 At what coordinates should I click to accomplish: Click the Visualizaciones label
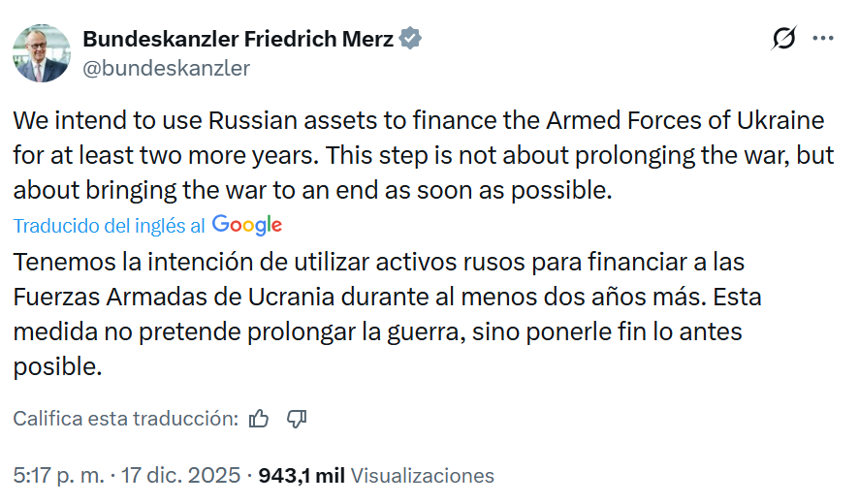pyautogui.click(x=422, y=476)
